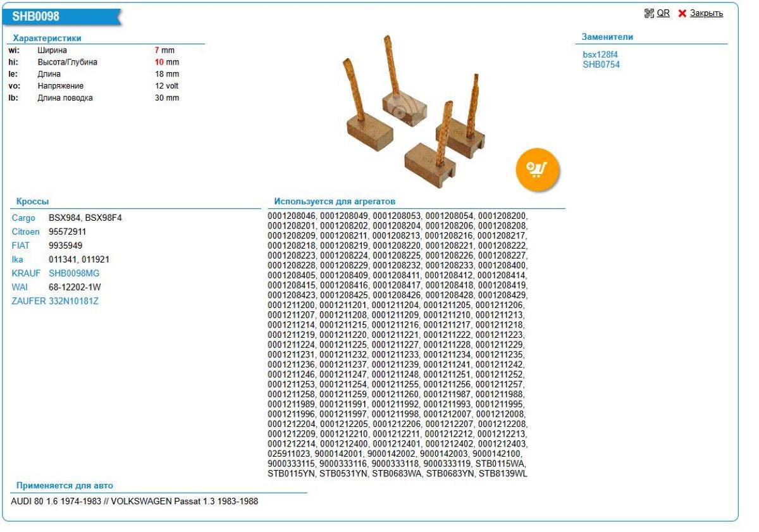Image resolution: width=759 pixels, height=532 pixels.
Task: Click the QR code icon
Action: click(648, 13)
